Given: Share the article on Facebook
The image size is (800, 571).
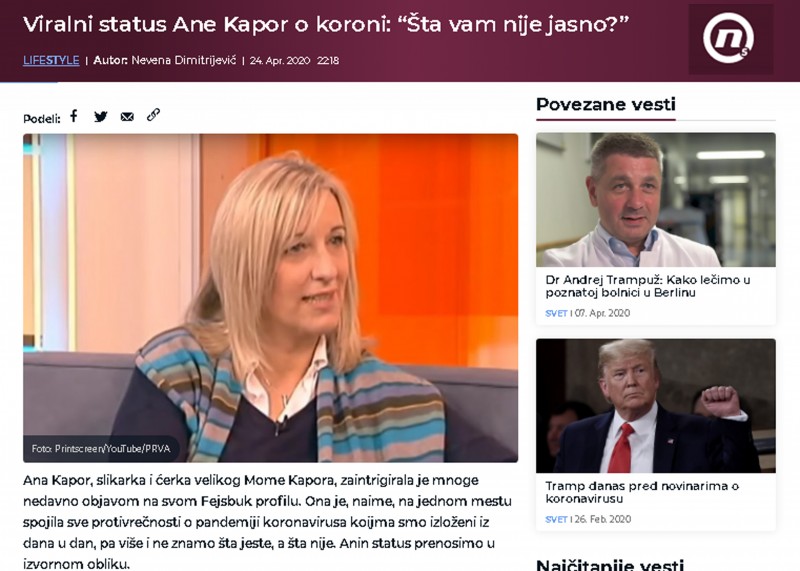Looking at the screenshot, I should click(74, 116).
